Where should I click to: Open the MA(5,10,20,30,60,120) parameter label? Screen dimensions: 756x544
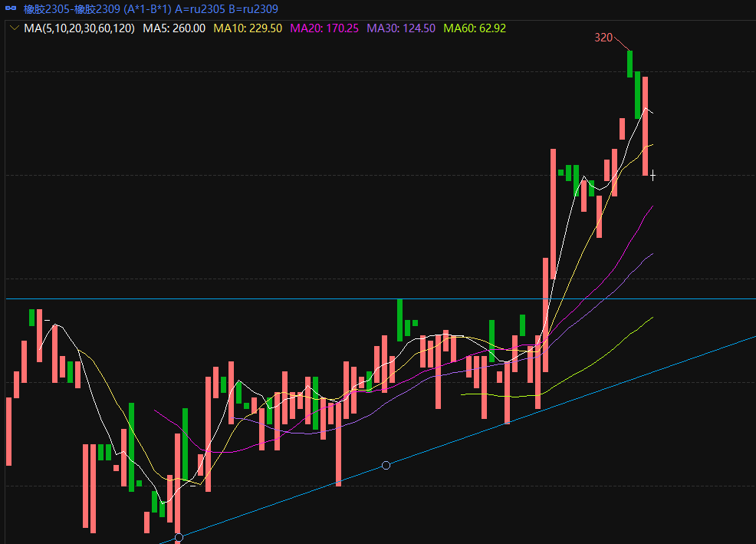pos(79,28)
